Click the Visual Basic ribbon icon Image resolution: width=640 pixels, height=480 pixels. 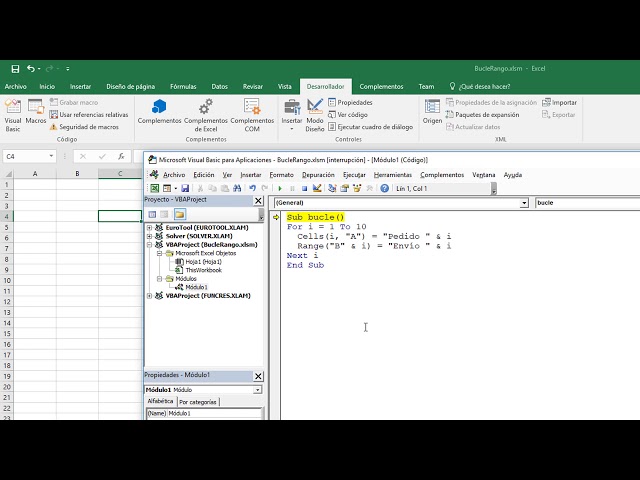(x=13, y=115)
